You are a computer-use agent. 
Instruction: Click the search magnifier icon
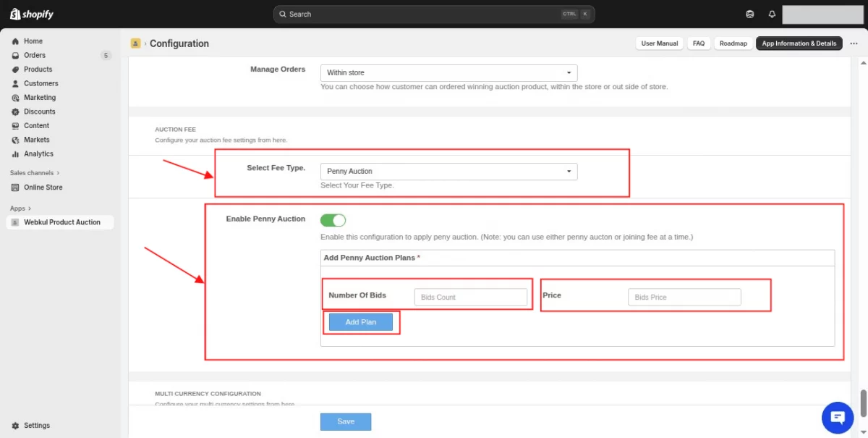[x=283, y=14]
